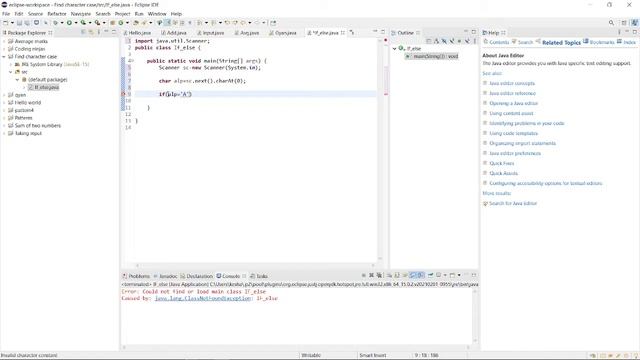Image resolution: width=640 pixels, height=360 pixels.
Task: Open the Search magnifier at toolbar right
Action: point(611,23)
